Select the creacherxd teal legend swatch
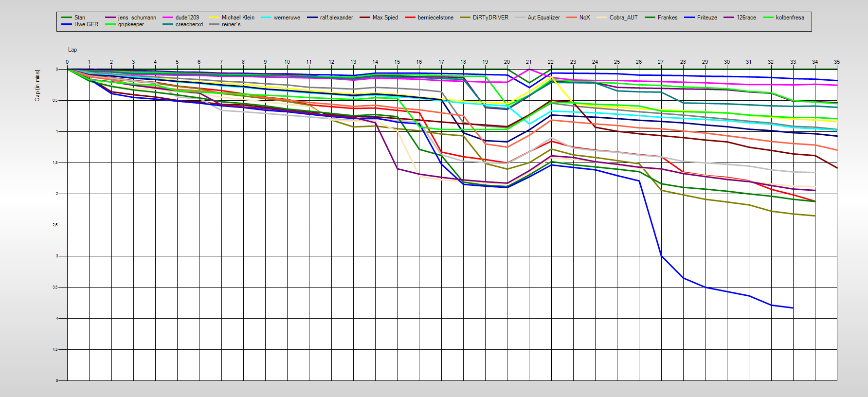 tap(168, 24)
